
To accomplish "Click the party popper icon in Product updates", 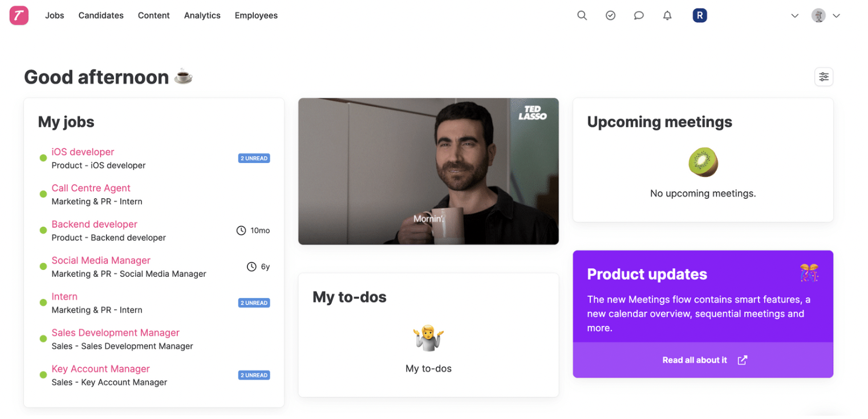I will pyautogui.click(x=809, y=273).
